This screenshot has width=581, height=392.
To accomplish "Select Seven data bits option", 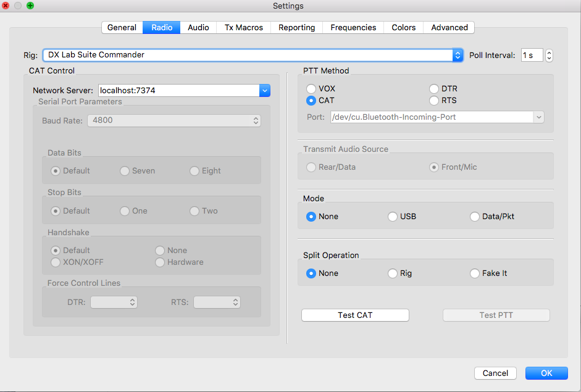I will [x=138, y=171].
